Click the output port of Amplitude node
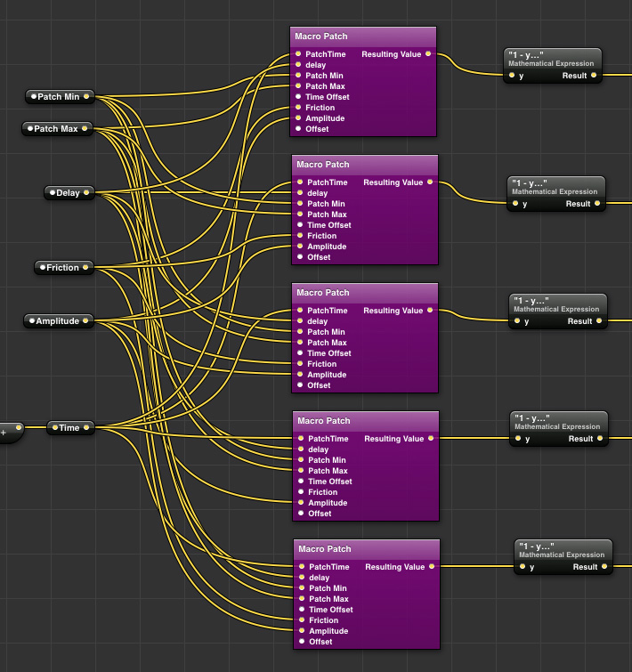Viewport: 632px width, 672px height. [x=85, y=320]
